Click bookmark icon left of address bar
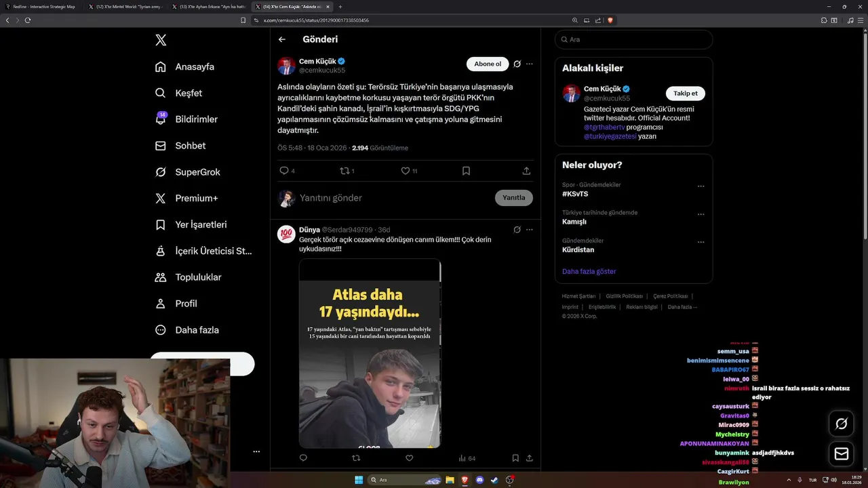The height and width of the screenshot is (488, 868). (x=243, y=20)
